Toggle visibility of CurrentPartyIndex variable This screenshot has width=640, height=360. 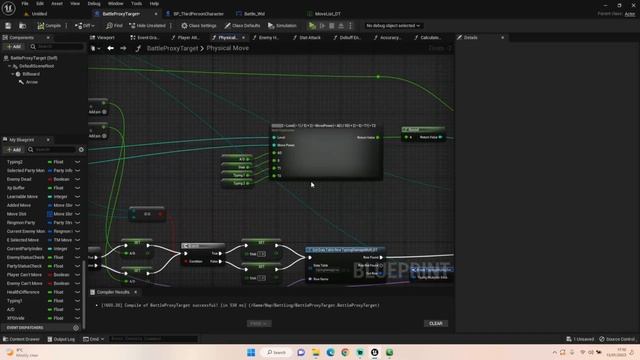[x=77, y=249]
